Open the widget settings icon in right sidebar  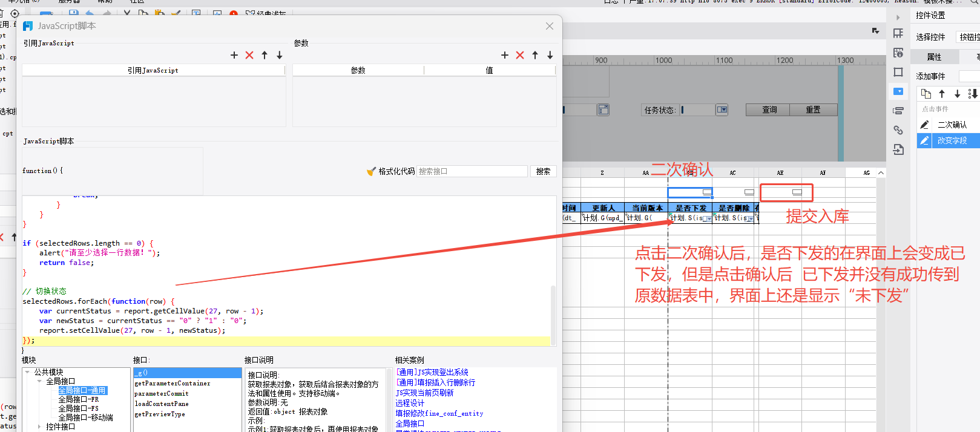[x=898, y=91]
